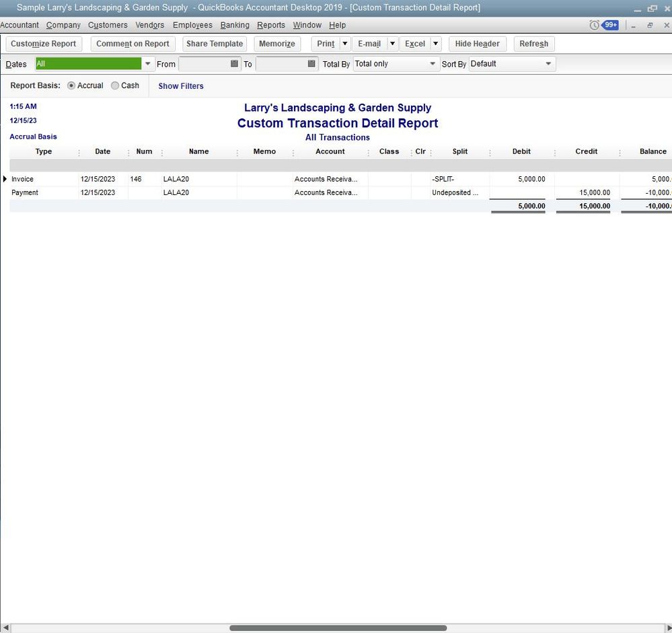Click the Account column header
Viewport: 672px width, 633px height.
pyautogui.click(x=330, y=151)
